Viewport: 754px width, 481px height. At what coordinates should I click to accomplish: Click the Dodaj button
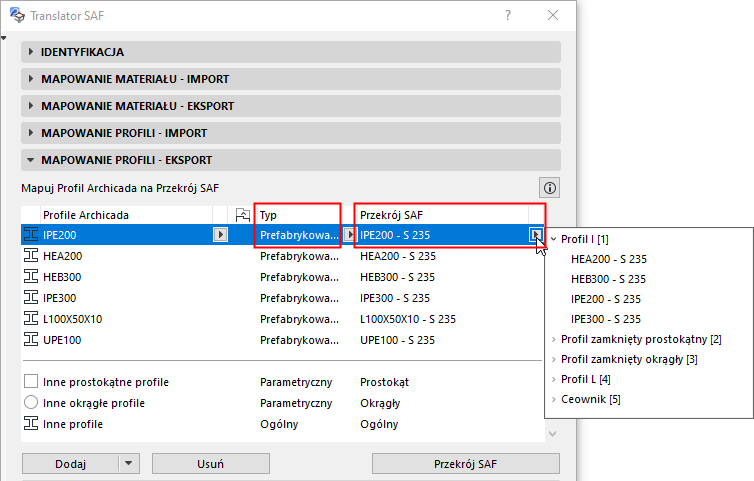click(x=70, y=464)
